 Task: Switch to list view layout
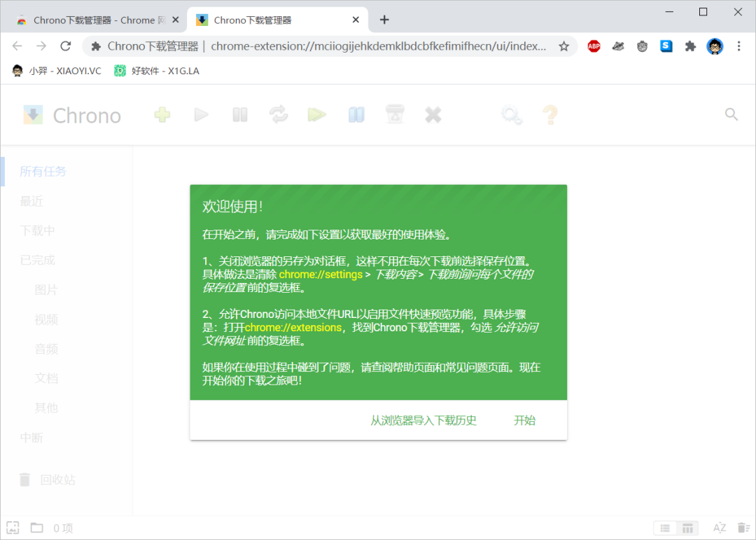[x=665, y=527]
